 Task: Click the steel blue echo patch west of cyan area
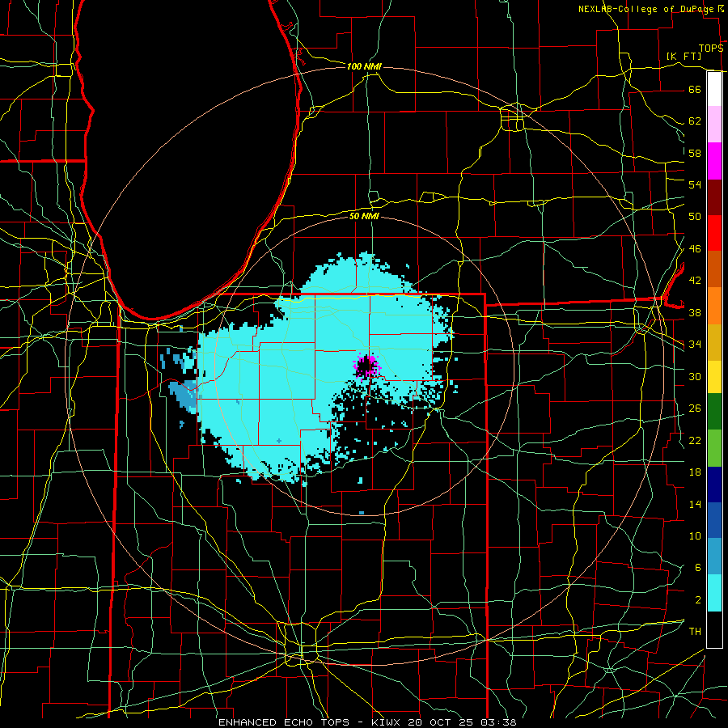(184, 396)
